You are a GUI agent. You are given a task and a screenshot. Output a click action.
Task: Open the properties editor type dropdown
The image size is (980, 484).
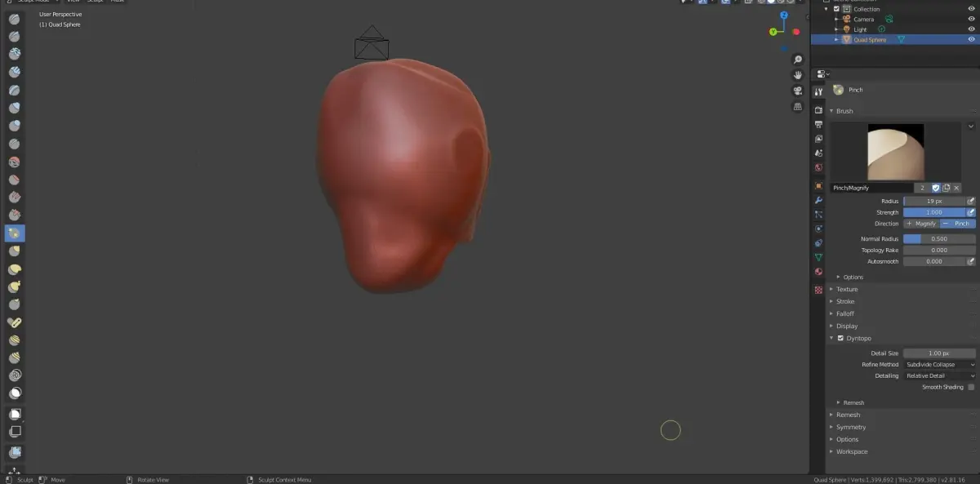pyautogui.click(x=822, y=73)
